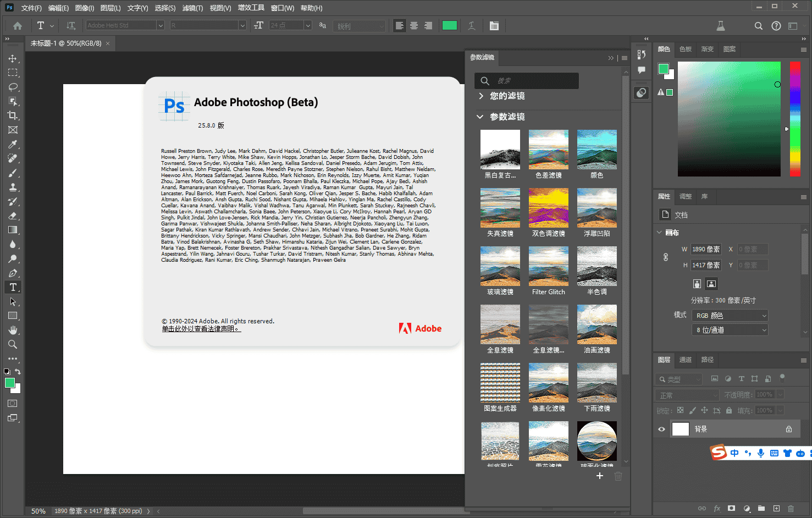Select the Crop tool
Viewport: 812px width, 518px height.
click(13, 115)
